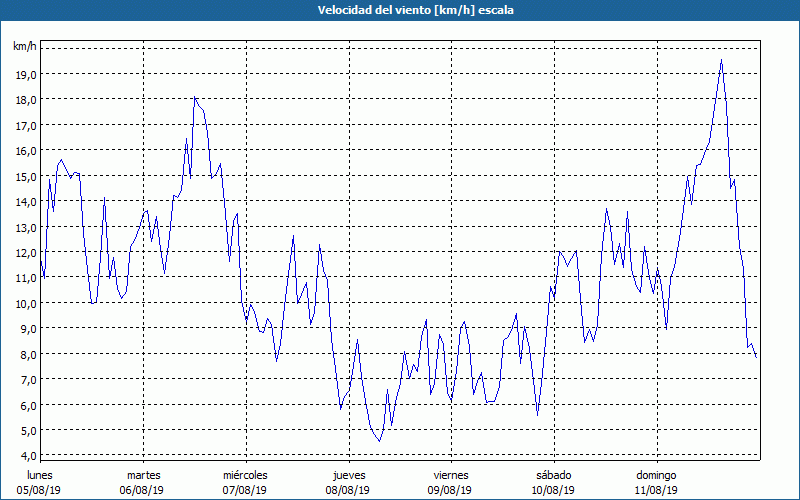Click the '6,0' y-axis value
This screenshot has width=800, height=500.
click(29, 405)
